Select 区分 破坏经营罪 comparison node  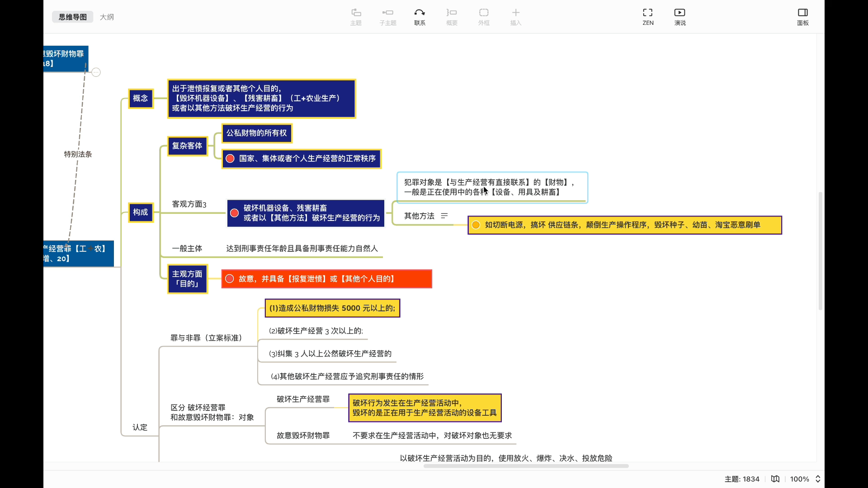tap(212, 413)
